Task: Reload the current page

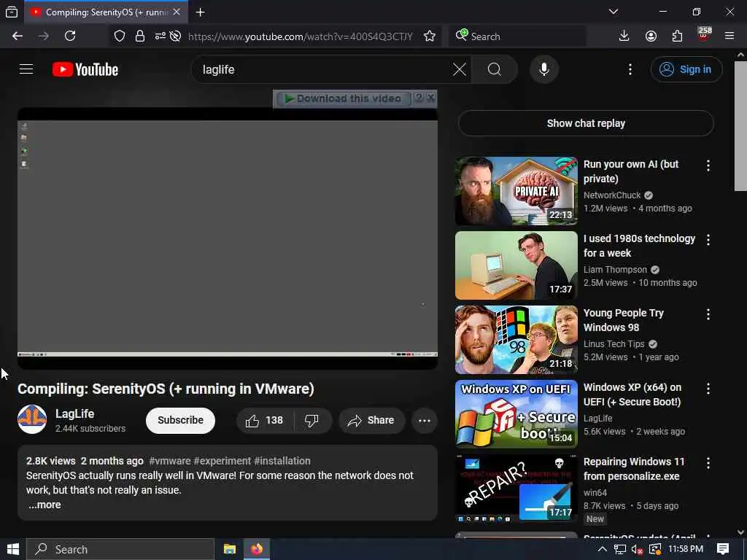Action: coord(70,36)
